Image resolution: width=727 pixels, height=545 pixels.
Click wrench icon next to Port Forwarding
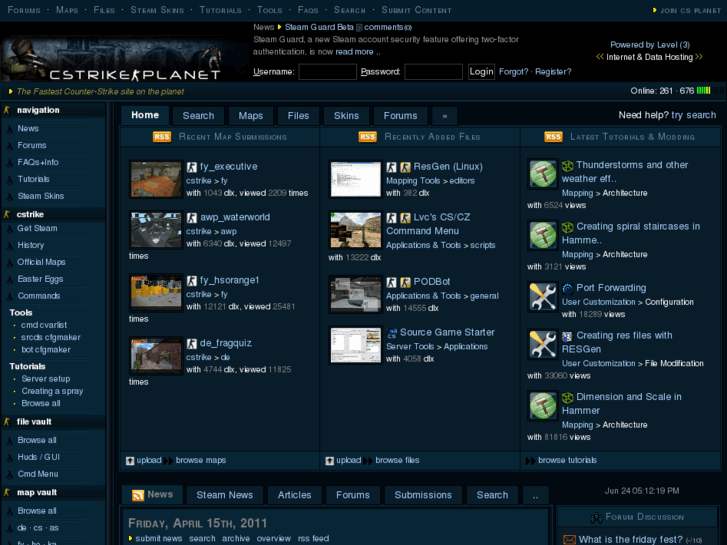[543, 296]
